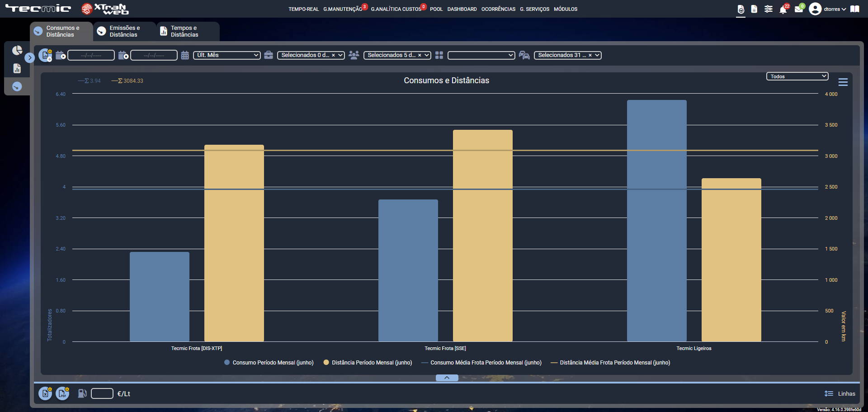Viewport: 868px width, 412px height.
Task: Toggle the Σ 3.94 total indicator
Action: [x=89, y=81]
